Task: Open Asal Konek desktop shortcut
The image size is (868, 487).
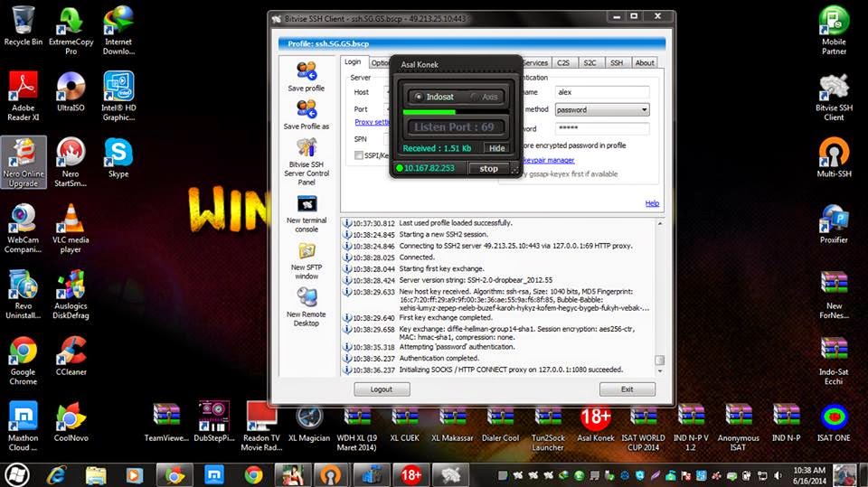Action: (595, 424)
